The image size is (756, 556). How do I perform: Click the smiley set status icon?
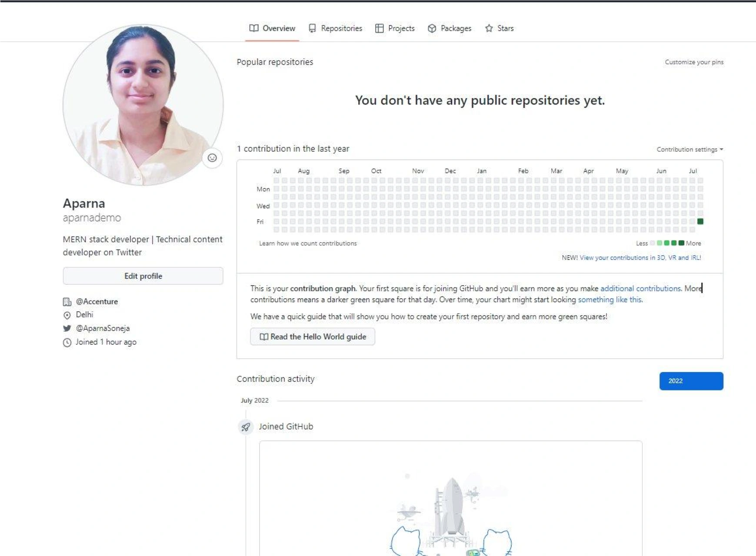click(x=212, y=158)
